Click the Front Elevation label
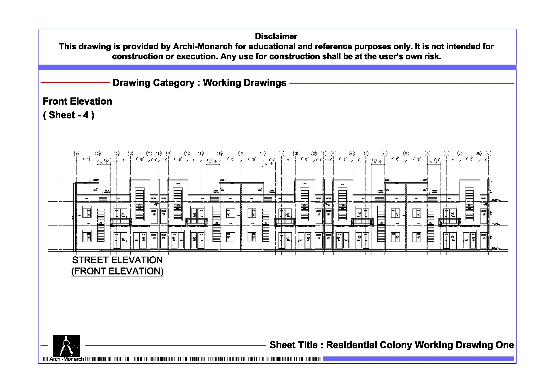 point(77,101)
